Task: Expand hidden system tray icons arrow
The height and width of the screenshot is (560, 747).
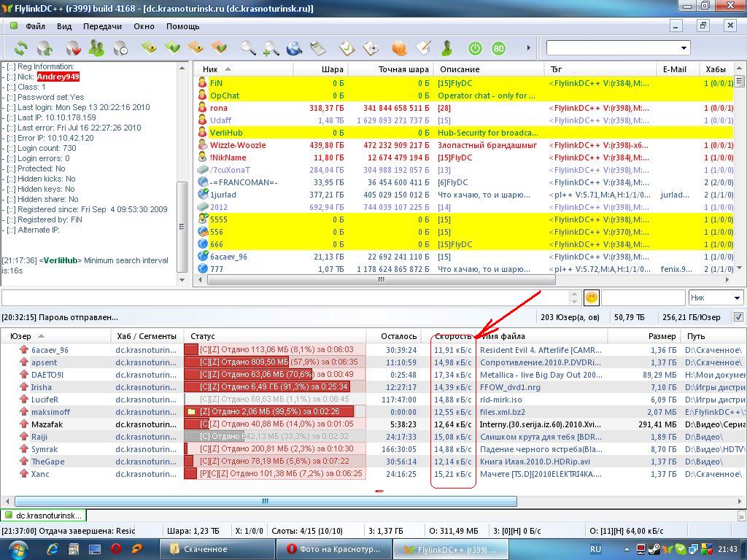Action: pyautogui.click(x=627, y=549)
